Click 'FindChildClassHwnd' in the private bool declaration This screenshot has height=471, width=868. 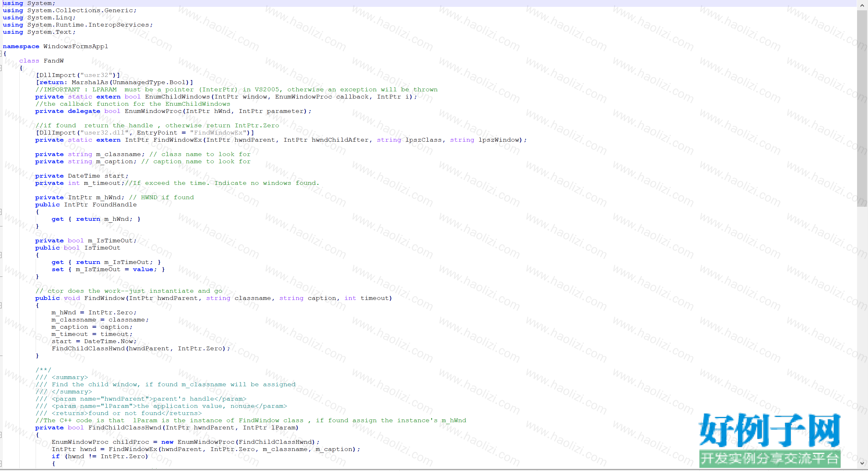(x=125, y=428)
